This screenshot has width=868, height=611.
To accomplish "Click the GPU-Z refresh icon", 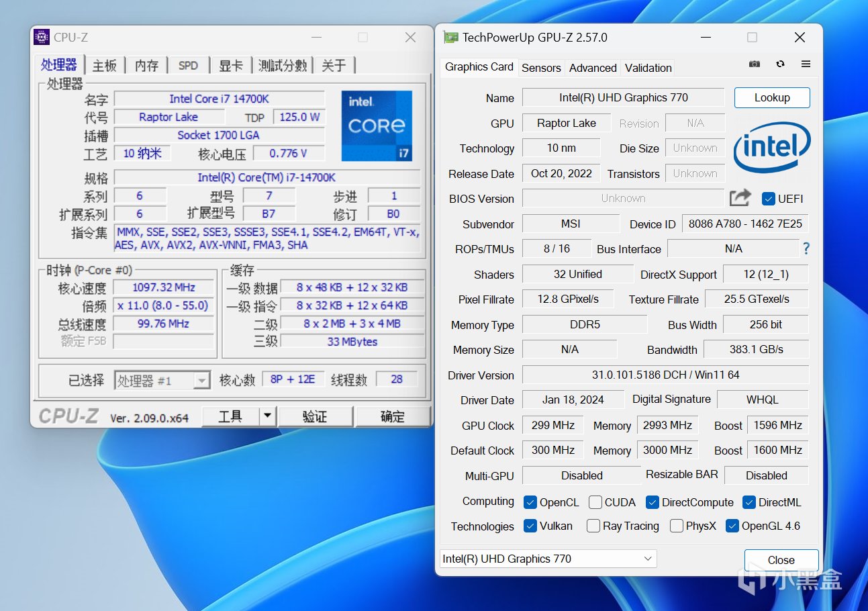I will 780,64.
